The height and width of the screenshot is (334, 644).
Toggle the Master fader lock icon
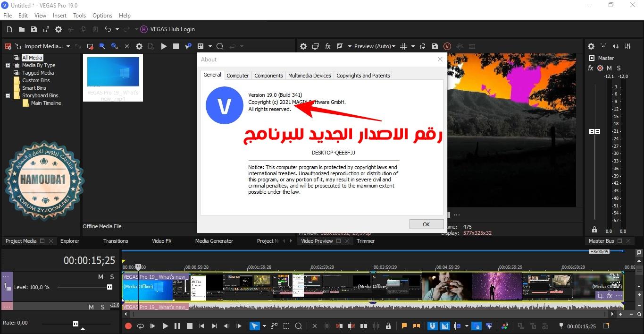click(x=594, y=230)
